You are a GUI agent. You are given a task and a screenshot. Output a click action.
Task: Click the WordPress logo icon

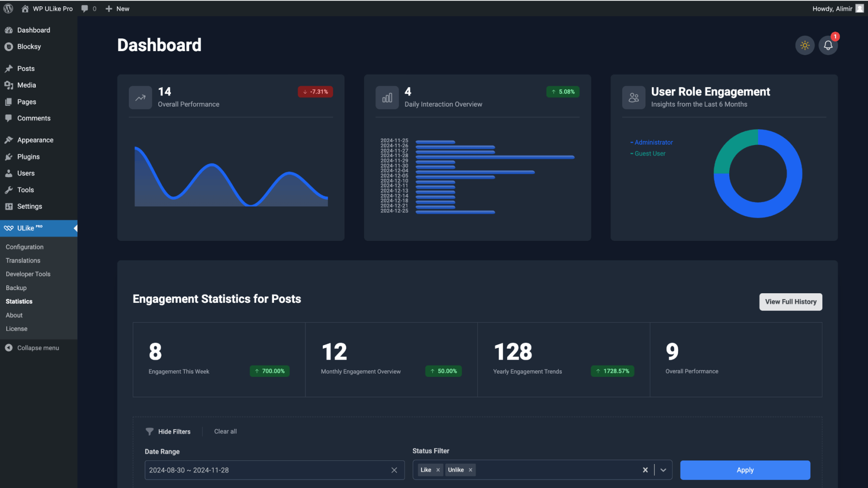pyautogui.click(x=8, y=9)
